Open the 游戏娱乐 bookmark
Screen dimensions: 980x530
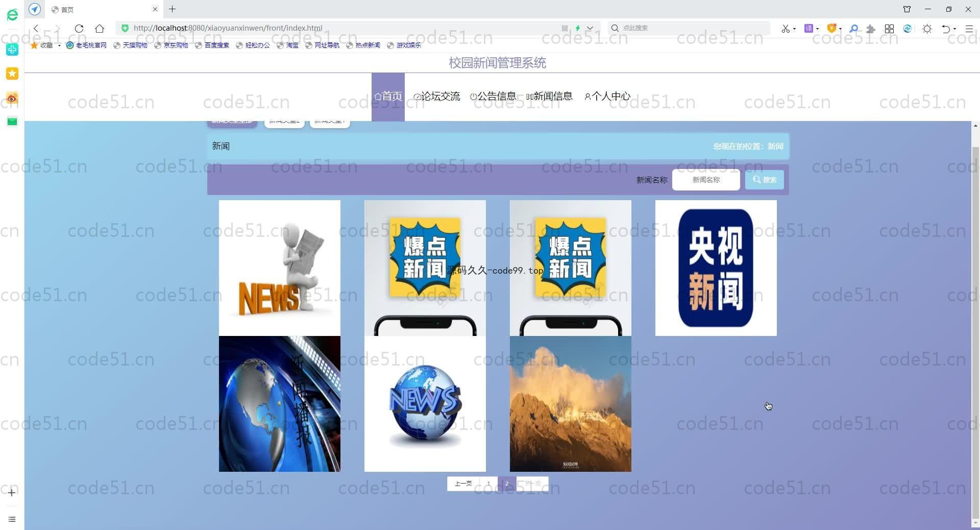point(404,45)
